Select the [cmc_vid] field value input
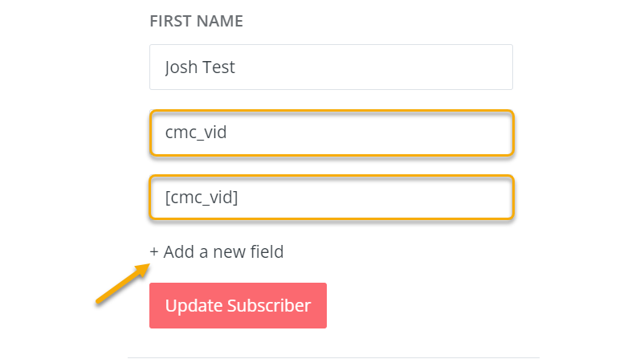 [331, 197]
